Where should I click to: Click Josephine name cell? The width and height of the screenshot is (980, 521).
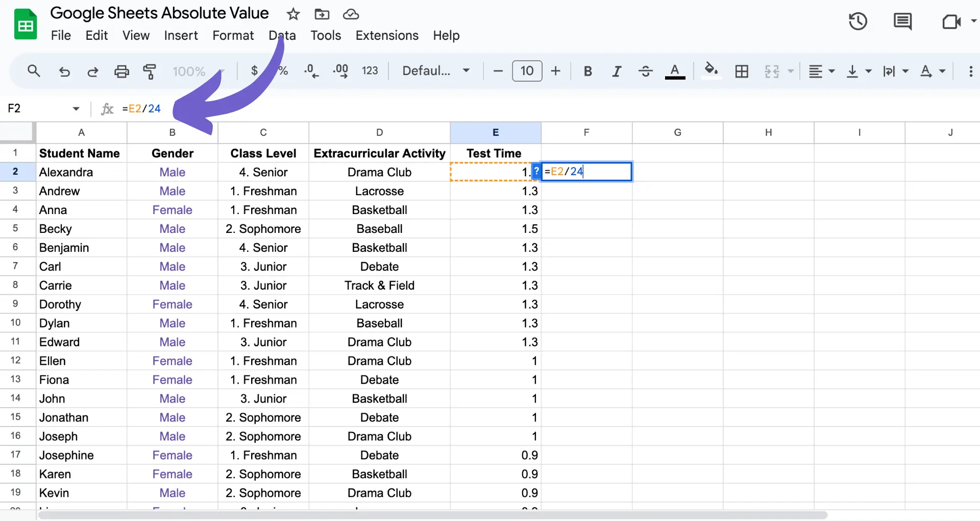coord(81,455)
